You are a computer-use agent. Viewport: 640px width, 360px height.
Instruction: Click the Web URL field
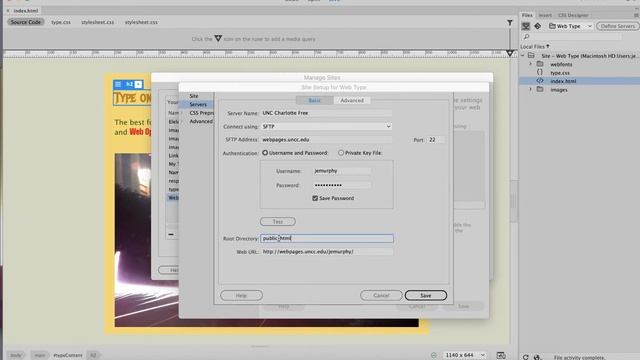pos(327,252)
